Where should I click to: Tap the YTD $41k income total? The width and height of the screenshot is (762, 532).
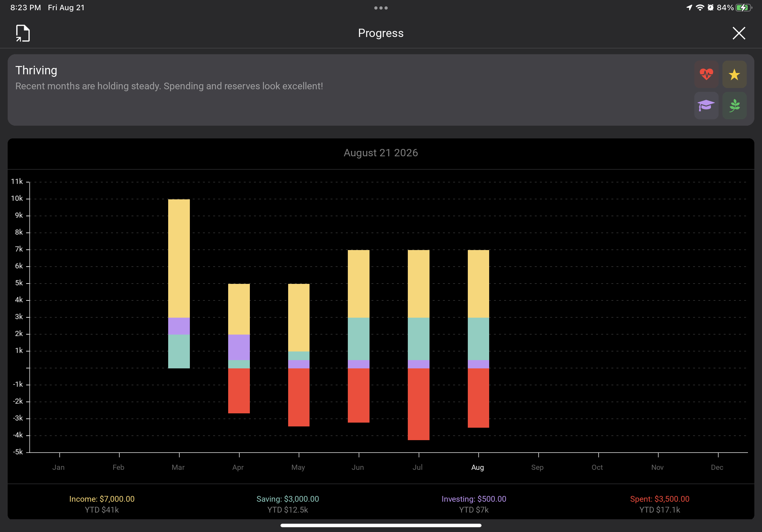102,510
